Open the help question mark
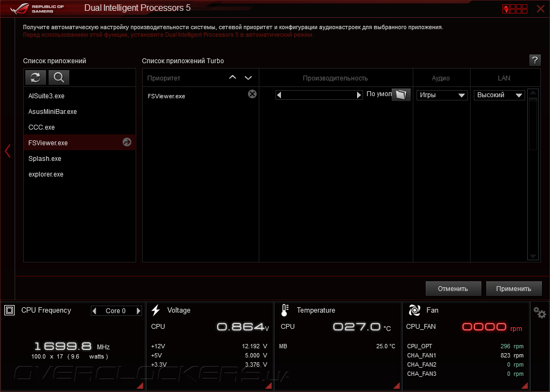Screen dimensions: 550x392 [534, 60]
